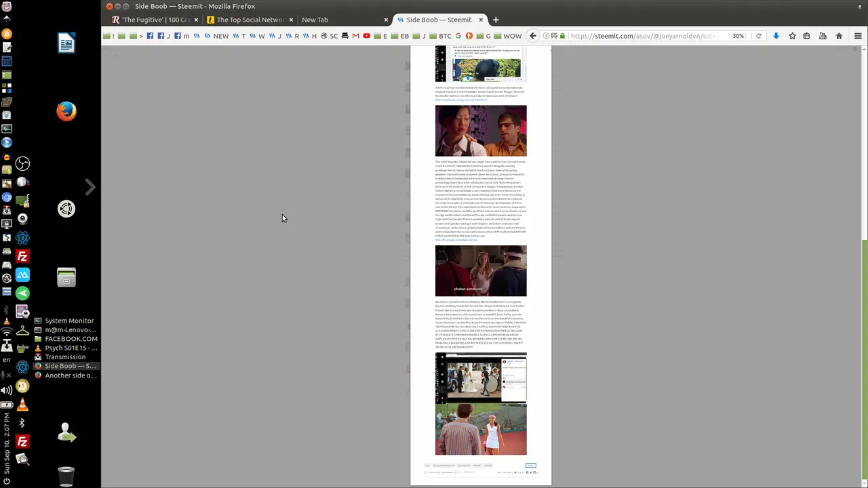Open the EB bookmarks folder
The image size is (868, 488).
pyautogui.click(x=400, y=36)
